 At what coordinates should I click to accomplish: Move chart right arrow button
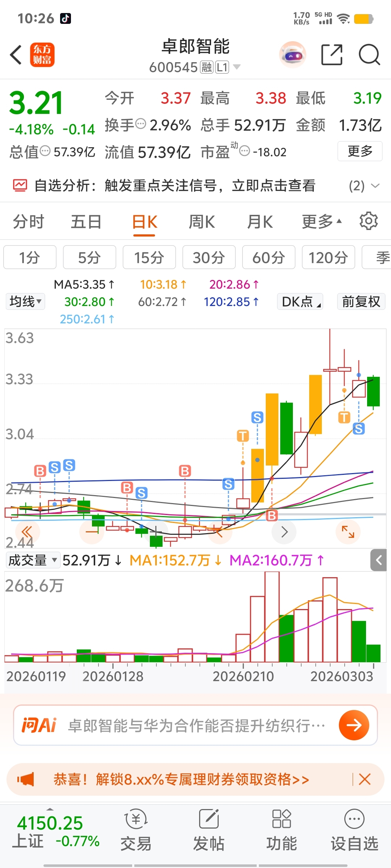pos(284,532)
